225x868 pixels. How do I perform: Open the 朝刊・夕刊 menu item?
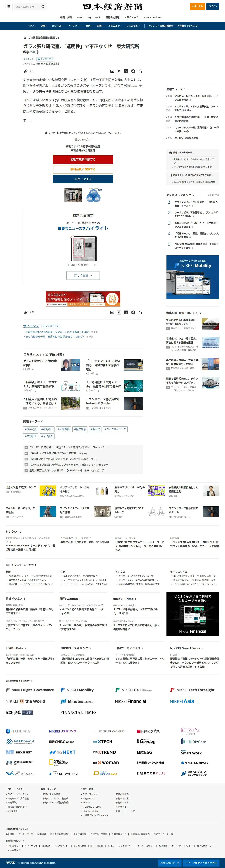point(66,18)
